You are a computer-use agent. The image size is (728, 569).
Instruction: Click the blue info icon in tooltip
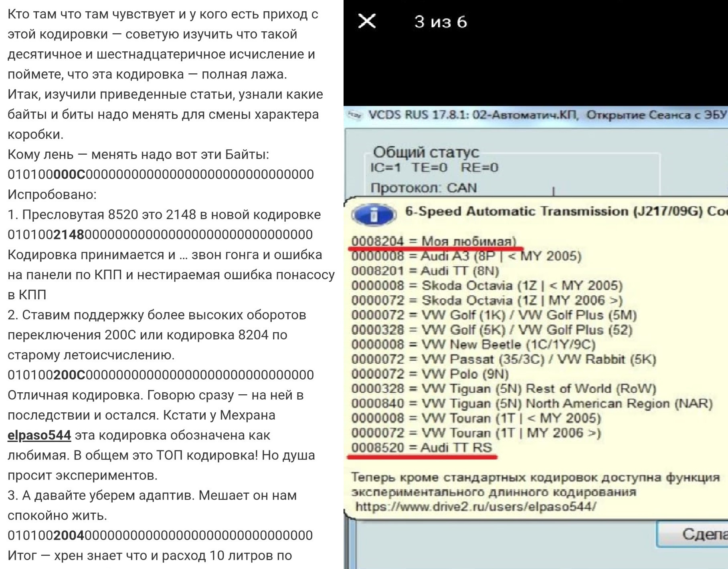(x=374, y=215)
